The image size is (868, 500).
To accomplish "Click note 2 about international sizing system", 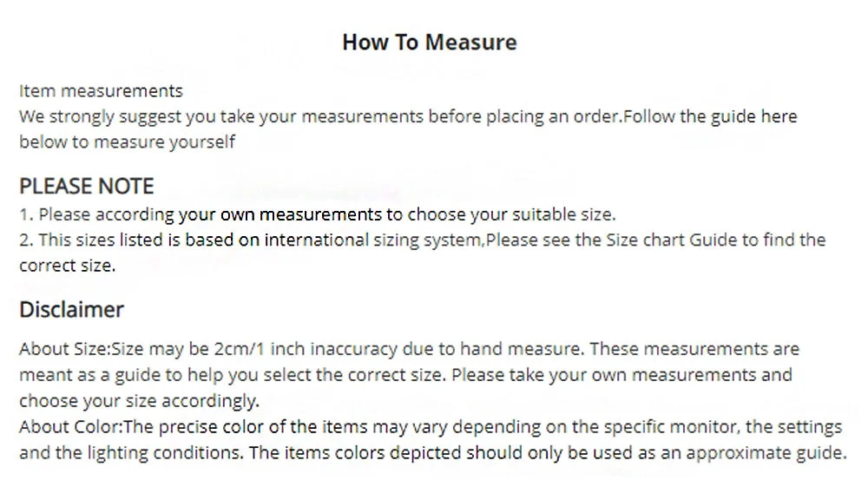I will pyautogui.click(x=423, y=240).
